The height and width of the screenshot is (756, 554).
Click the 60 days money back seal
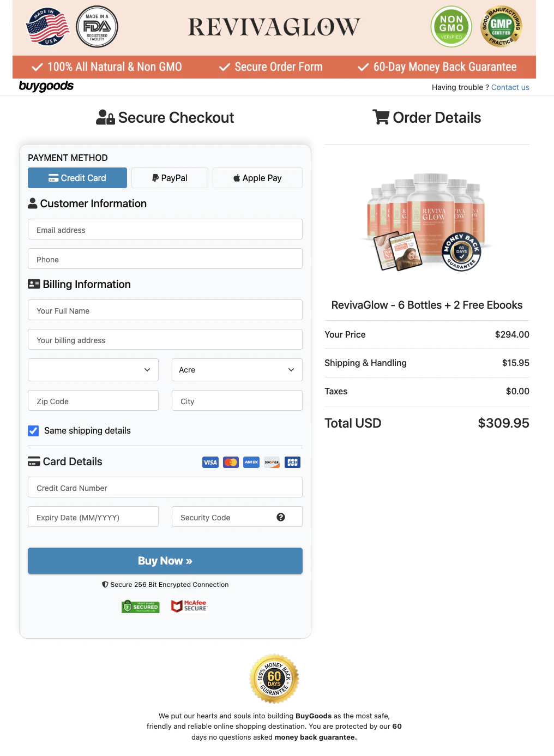(274, 679)
